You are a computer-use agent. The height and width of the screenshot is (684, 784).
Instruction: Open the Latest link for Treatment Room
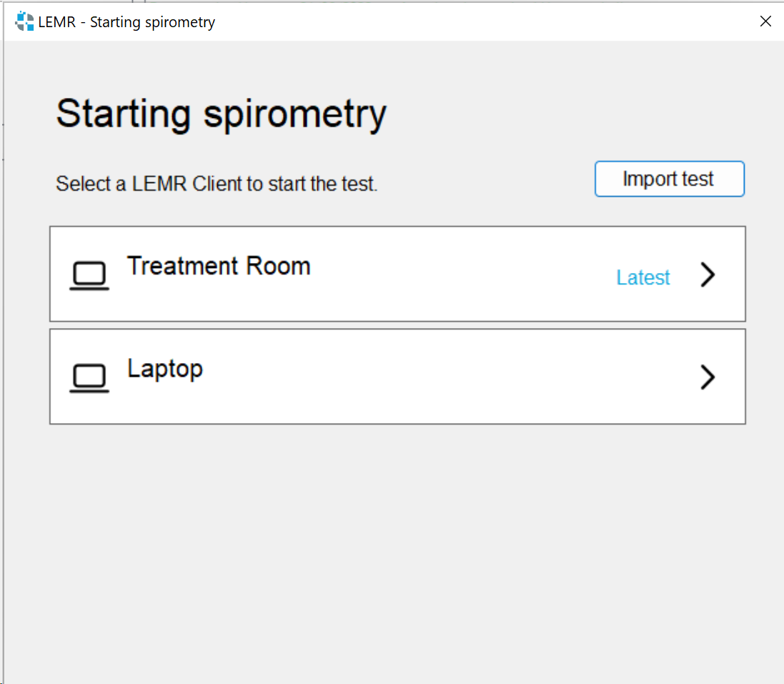point(642,277)
